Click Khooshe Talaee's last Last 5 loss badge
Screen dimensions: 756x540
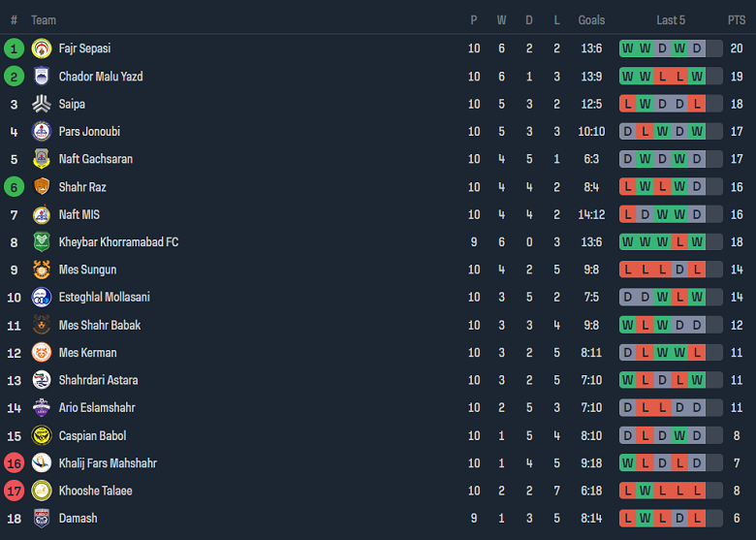point(714,492)
